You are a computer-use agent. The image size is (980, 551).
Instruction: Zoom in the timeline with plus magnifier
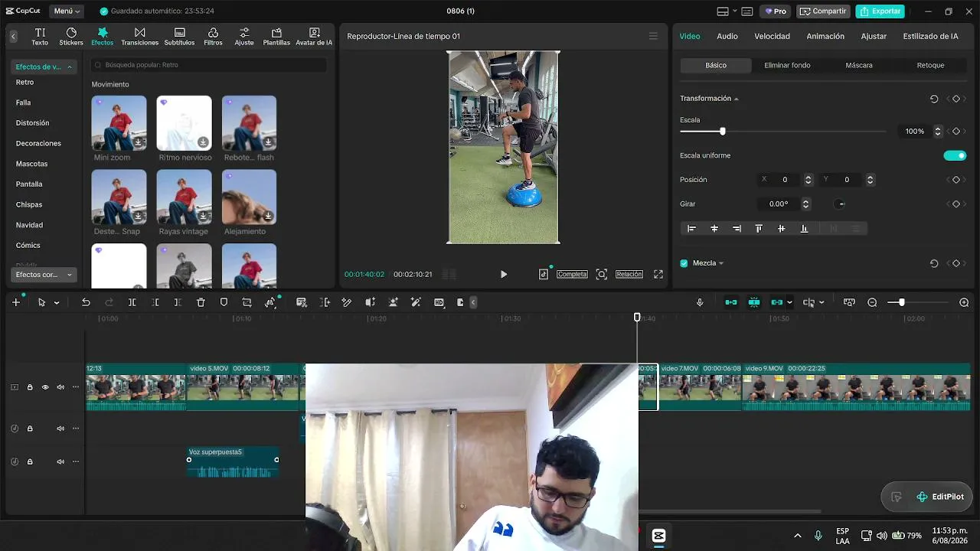[x=964, y=302]
